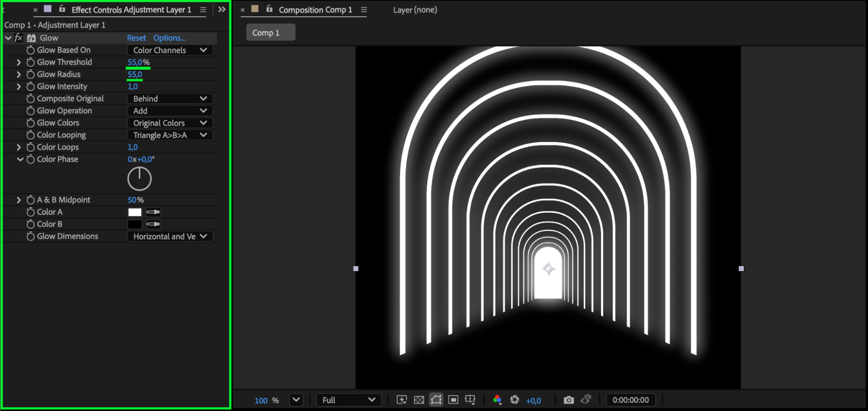Click the Color A eyedropper
The width and height of the screenshot is (868, 411).
pyautogui.click(x=153, y=212)
